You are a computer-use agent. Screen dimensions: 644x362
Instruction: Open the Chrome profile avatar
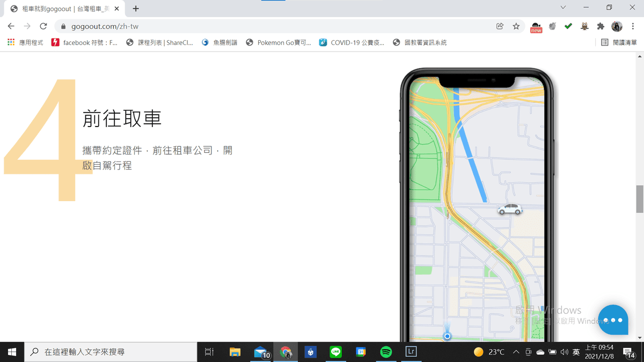coord(617,26)
